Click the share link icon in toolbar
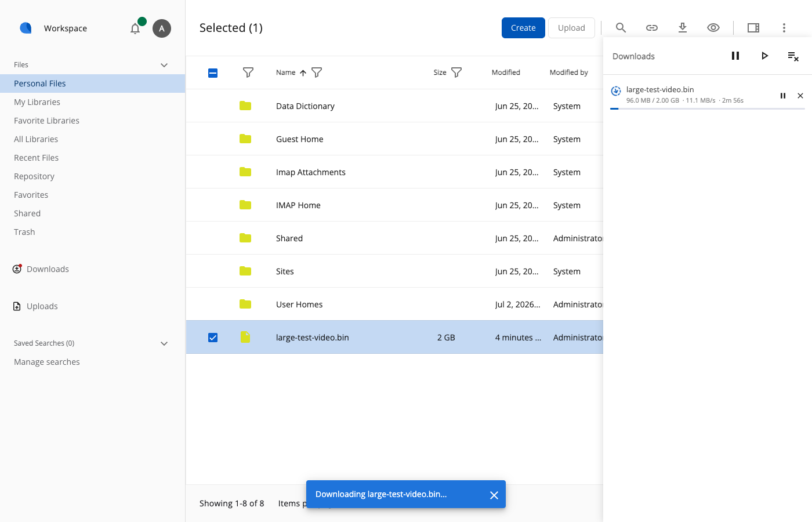Viewport: 812px width, 522px height. click(x=652, y=28)
